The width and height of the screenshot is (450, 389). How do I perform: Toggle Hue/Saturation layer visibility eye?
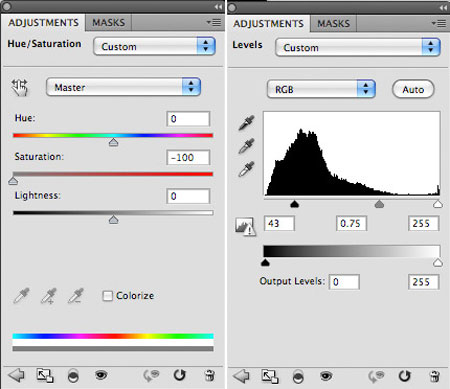coord(101,375)
